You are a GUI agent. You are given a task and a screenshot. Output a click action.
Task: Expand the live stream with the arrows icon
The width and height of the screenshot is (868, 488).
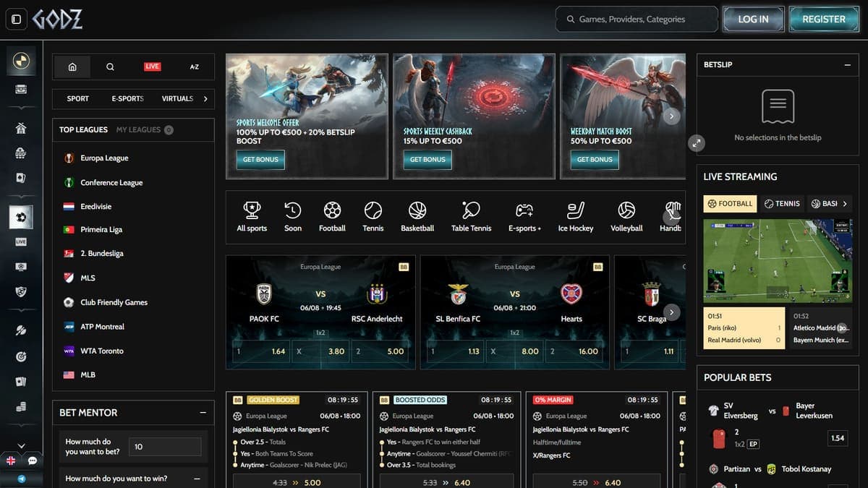tap(697, 142)
